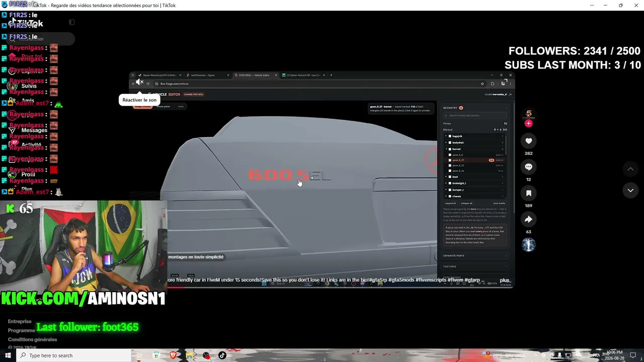
Task: Click the 'Réactiver le son' tooltip
Action: (x=139, y=100)
